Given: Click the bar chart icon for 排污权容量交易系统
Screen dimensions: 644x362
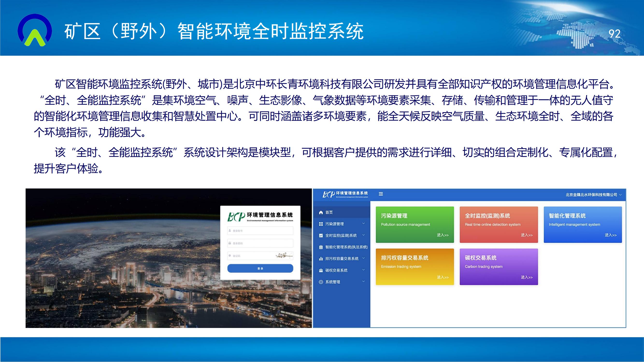Looking at the screenshot, I should (x=321, y=258).
